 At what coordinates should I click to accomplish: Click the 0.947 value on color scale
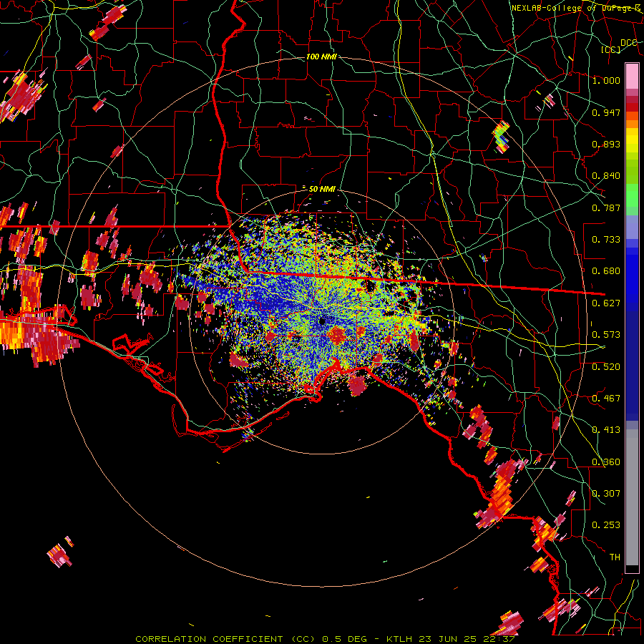click(606, 112)
